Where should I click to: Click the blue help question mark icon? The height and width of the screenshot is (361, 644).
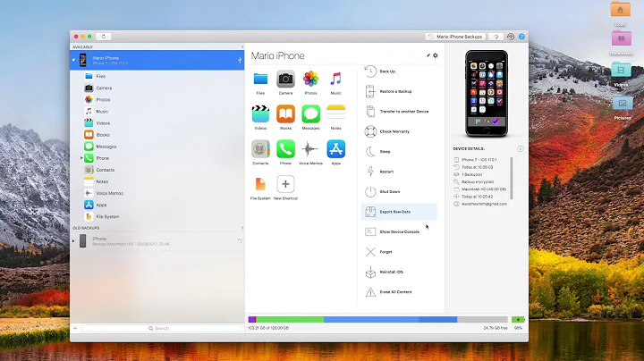(x=521, y=37)
